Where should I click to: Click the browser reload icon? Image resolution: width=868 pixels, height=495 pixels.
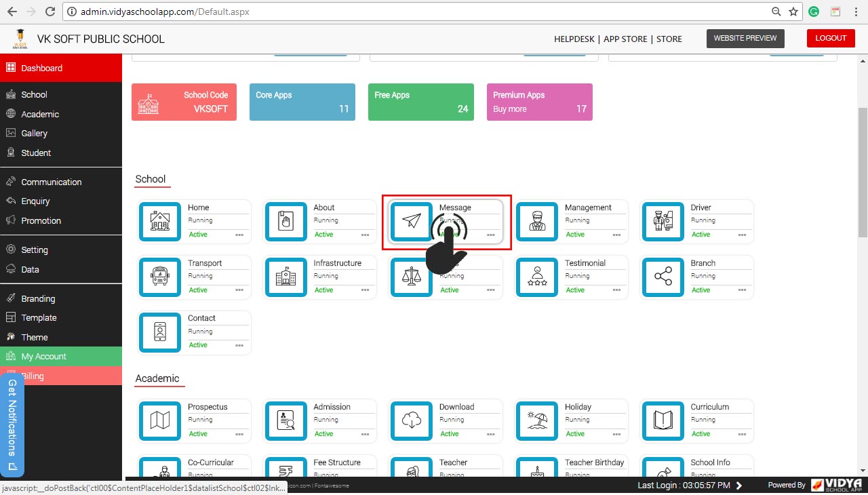[x=50, y=12]
